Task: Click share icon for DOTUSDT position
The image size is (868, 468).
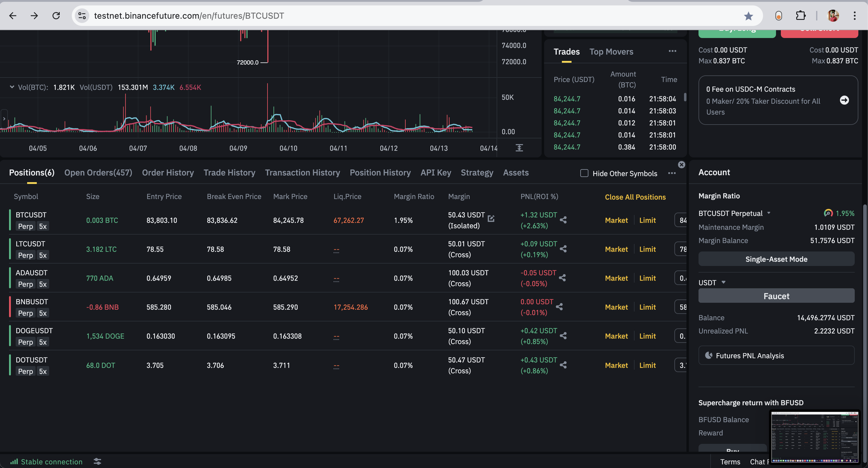Action: 563,365
